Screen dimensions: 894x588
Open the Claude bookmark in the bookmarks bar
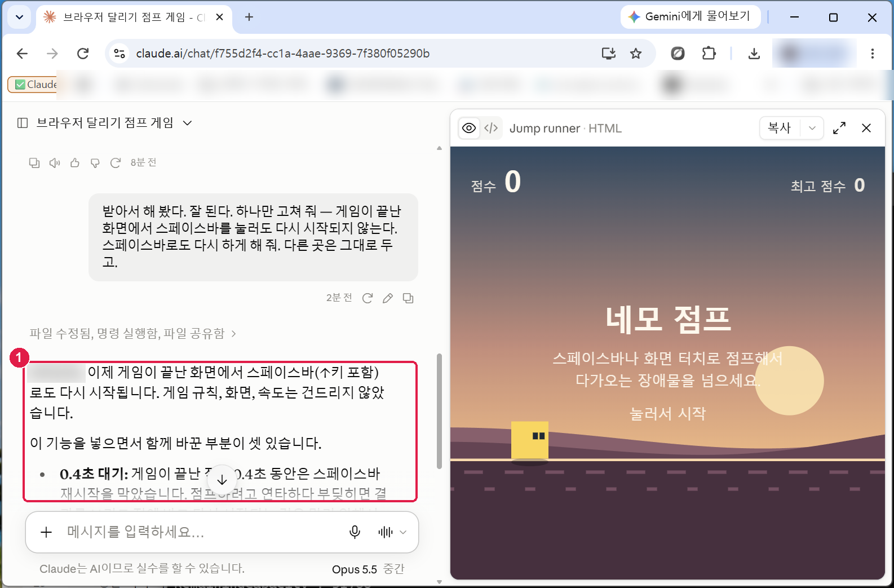click(x=34, y=85)
